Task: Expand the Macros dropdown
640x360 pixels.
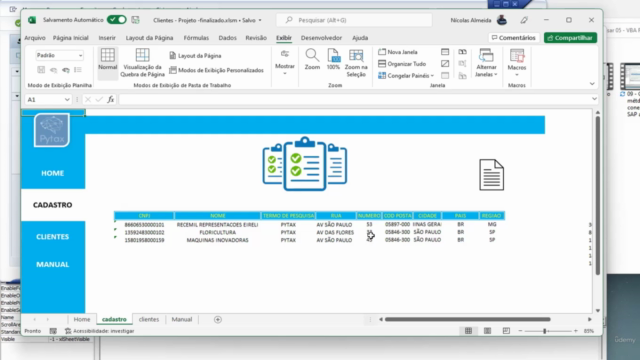Action: point(517,62)
